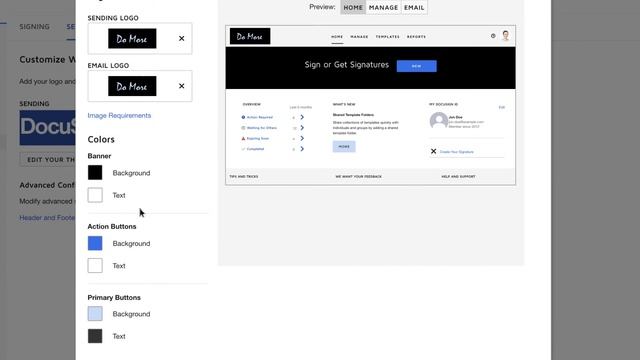Select HOME in the preview navigation
The image size is (640, 360).
tap(337, 37)
